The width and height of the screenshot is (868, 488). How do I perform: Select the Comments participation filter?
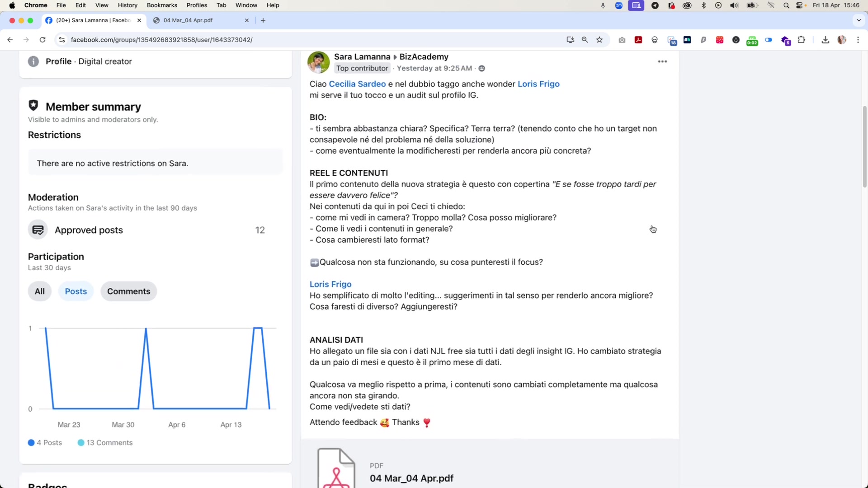tap(128, 291)
